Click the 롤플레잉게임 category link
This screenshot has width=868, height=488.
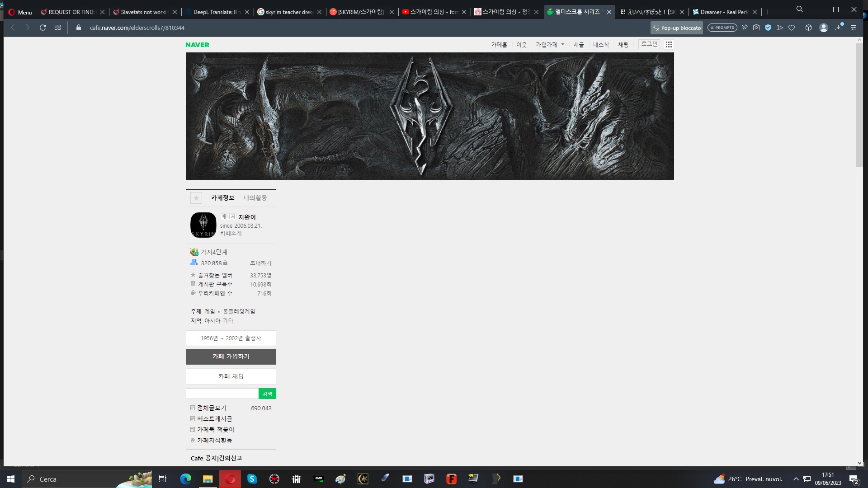239,312
